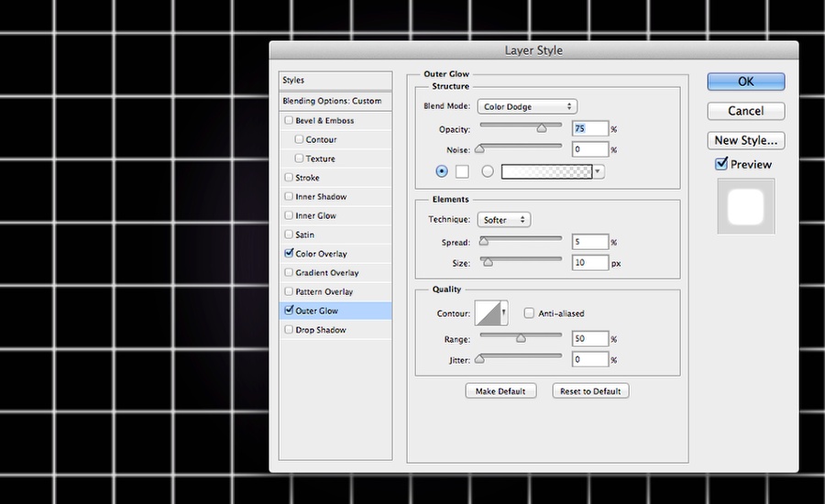
Task: Enable the Pattern Overlay checkbox
Action: point(289,290)
